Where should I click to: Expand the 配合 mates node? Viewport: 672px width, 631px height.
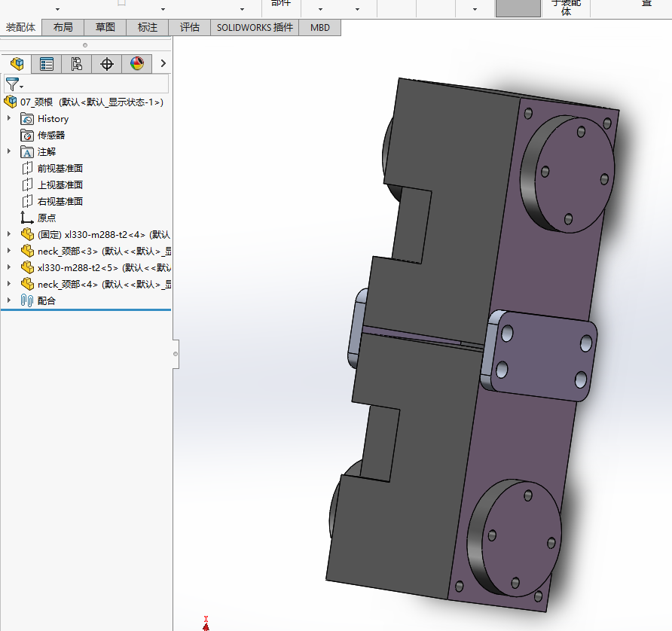[x=8, y=300]
